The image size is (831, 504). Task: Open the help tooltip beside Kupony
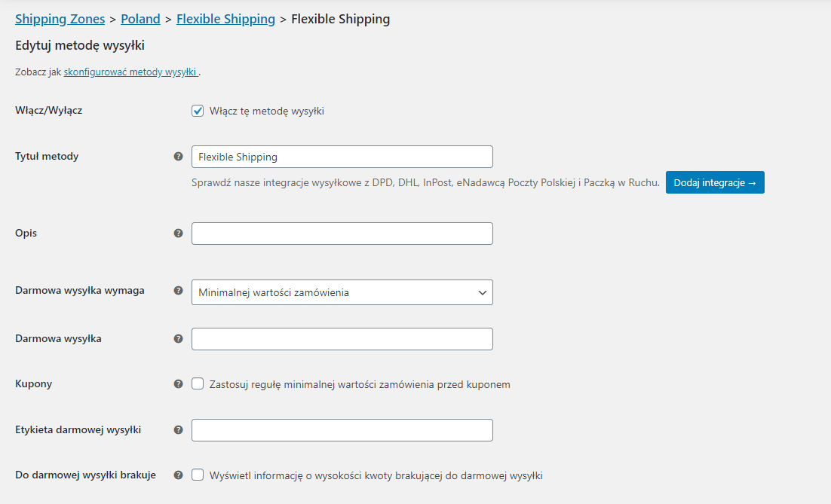coord(178,383)
